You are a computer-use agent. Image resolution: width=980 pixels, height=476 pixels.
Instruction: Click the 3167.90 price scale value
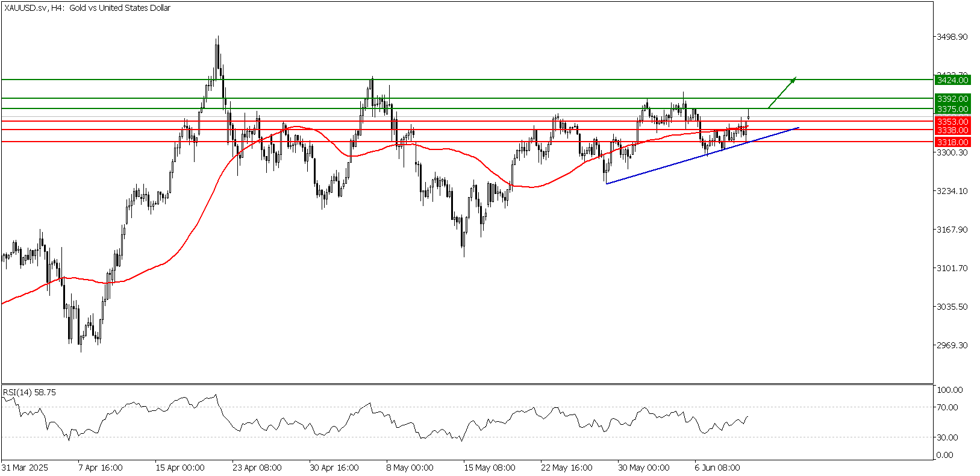952,230
